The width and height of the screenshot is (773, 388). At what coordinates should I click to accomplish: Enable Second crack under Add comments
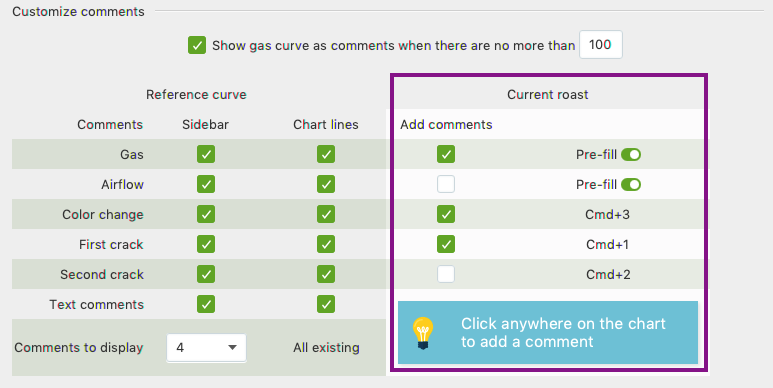pos(446,274)
